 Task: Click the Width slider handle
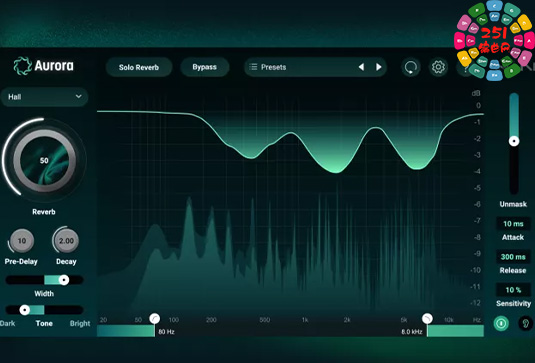[64, 280]
